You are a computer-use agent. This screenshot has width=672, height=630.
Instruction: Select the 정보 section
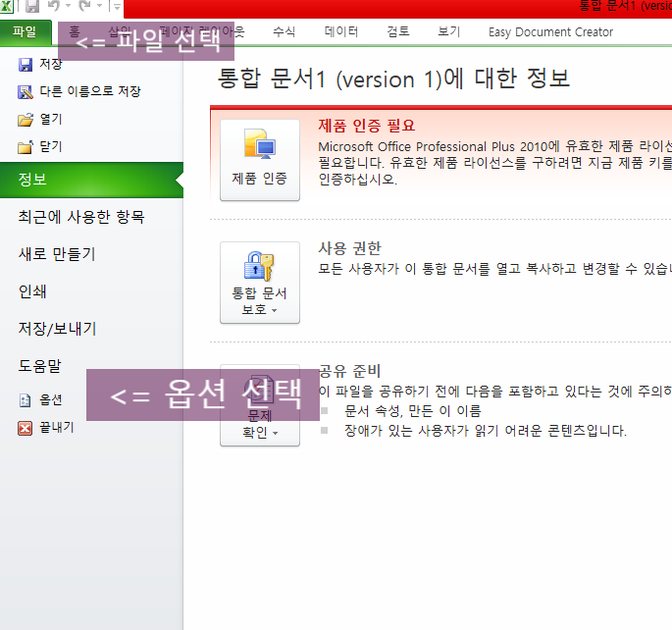coord(91,180)
